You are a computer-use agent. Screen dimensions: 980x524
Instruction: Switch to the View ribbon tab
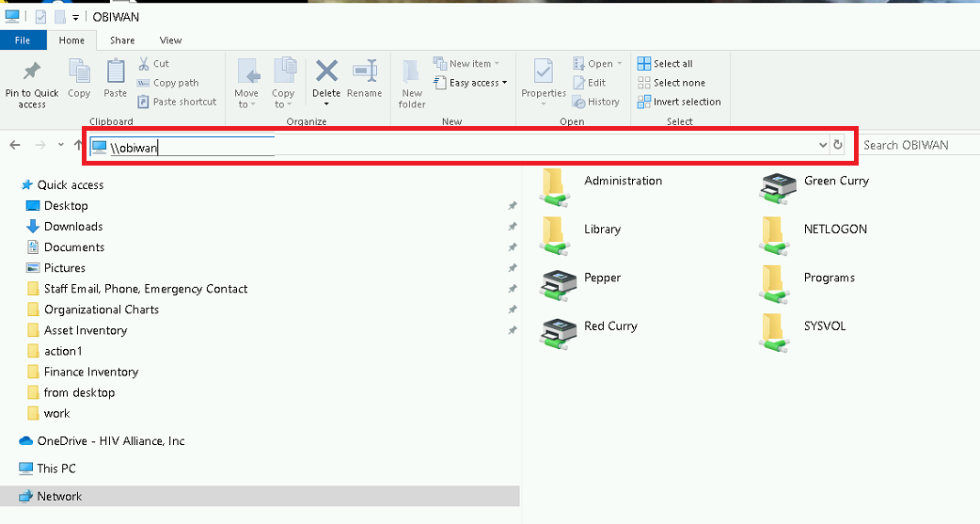click(170, 40)
